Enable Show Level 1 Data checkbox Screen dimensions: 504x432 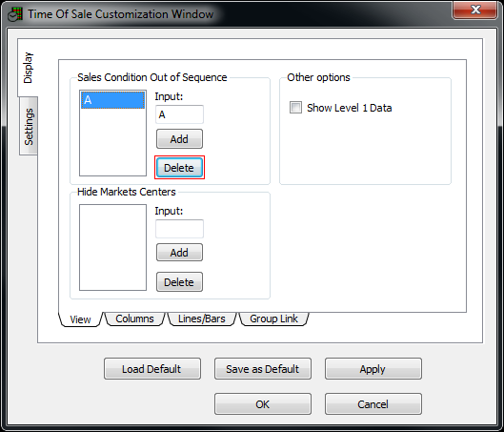(x=295, y=108)
